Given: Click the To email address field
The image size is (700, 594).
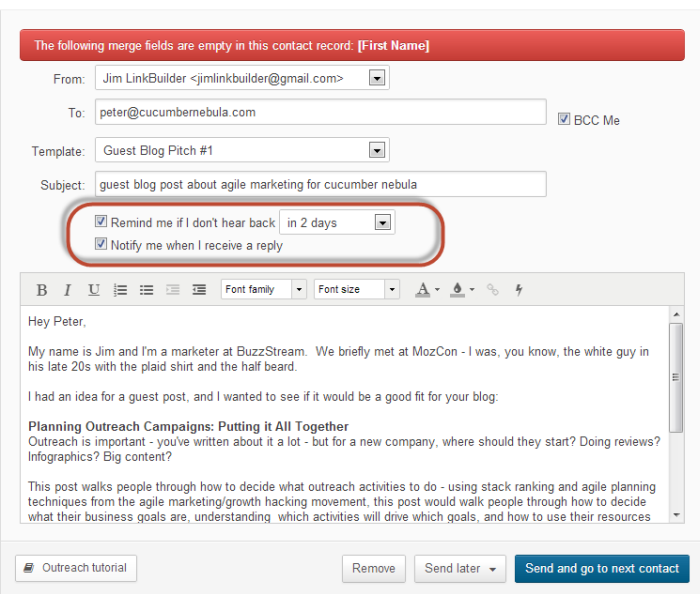Looking at the screenshot, I should click(x=321, y=112).
